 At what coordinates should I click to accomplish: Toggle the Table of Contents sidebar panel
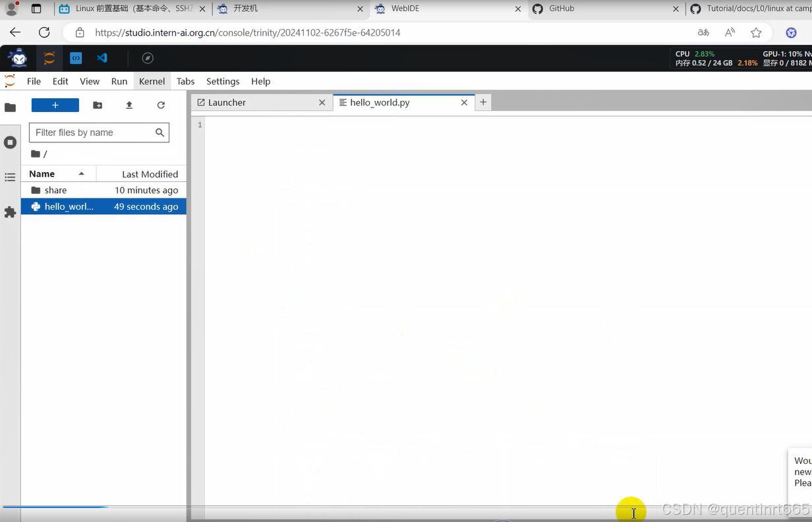[10, 177]
